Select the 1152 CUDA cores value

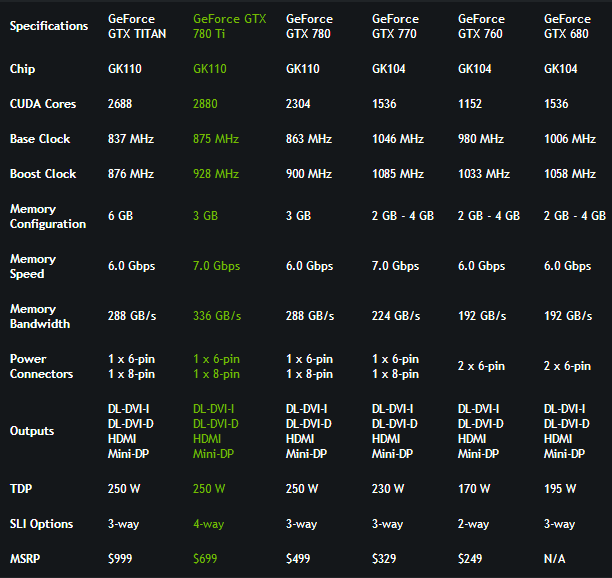point(470,104)
